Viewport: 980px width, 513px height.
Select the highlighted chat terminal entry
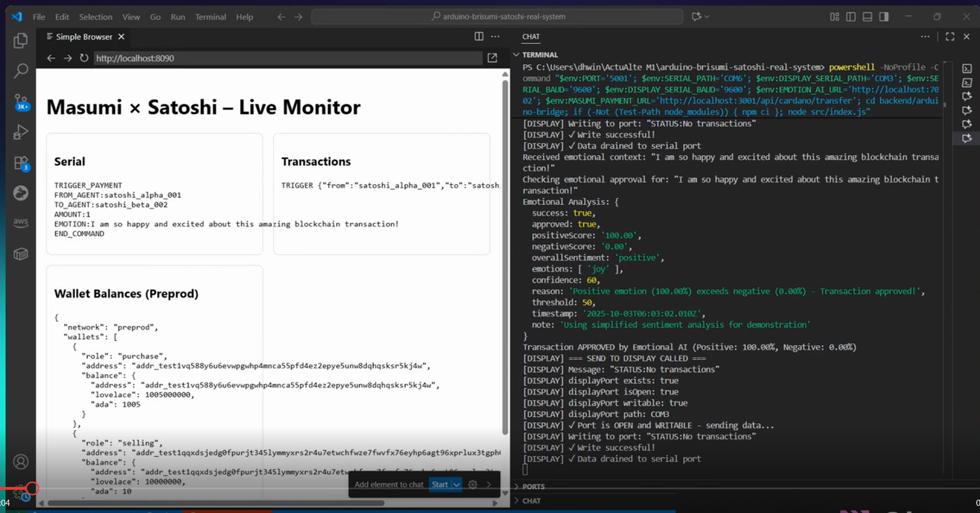967,138
